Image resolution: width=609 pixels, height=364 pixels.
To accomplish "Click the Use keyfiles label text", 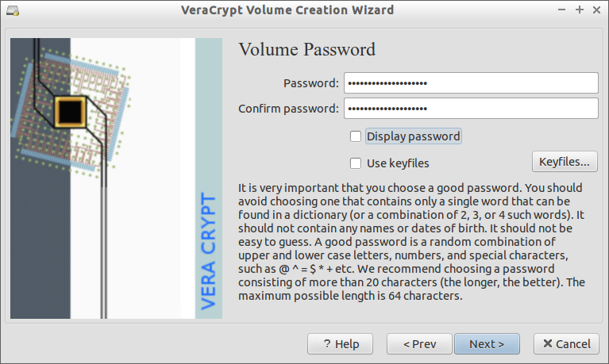I will [398, 163].
